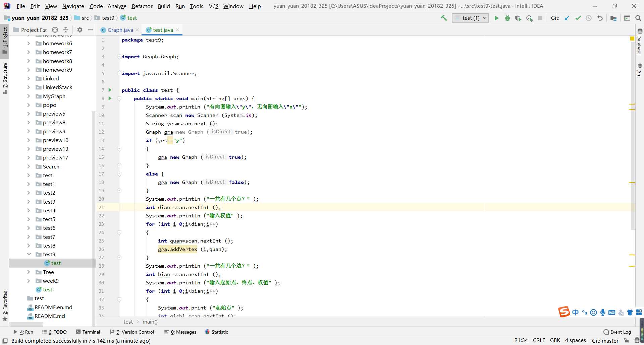Click the Sogou input method logo
The width and height of the screenshot is (644, 345).
(564, 312)
